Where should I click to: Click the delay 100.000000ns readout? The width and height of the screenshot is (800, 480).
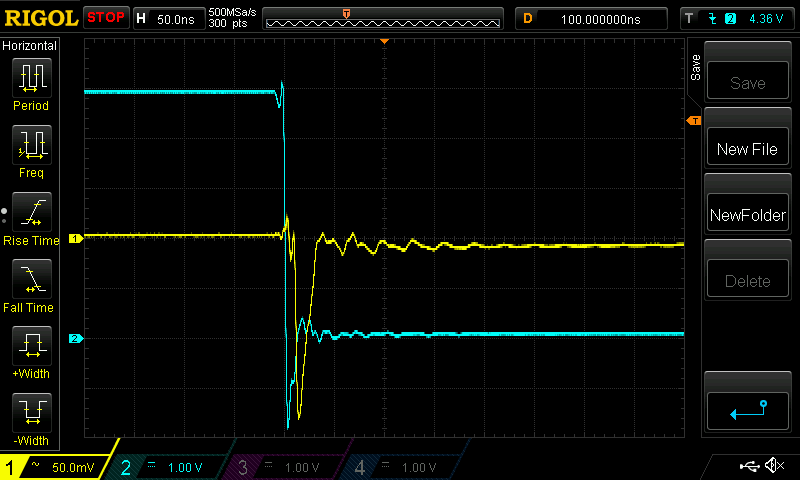(x=601, y=19)
